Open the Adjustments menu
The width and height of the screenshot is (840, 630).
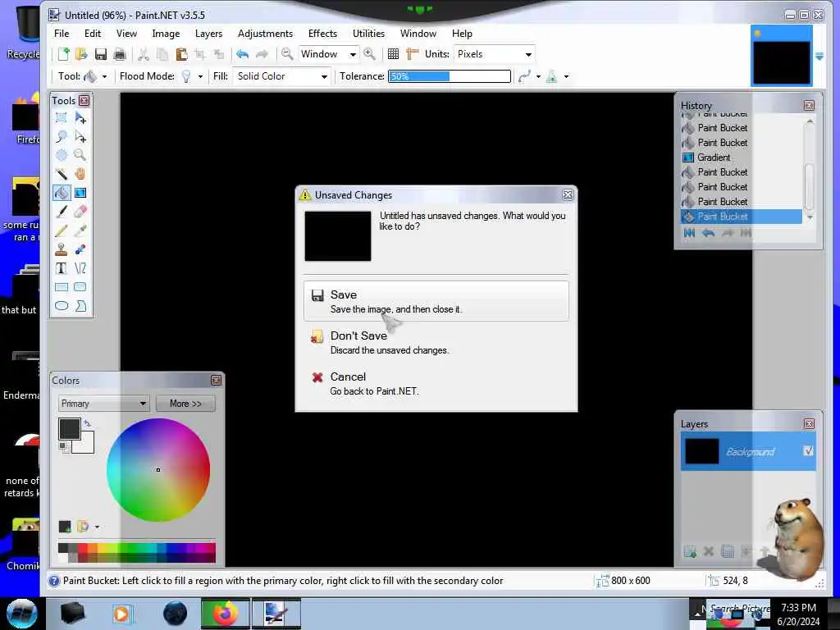(265, 33)
